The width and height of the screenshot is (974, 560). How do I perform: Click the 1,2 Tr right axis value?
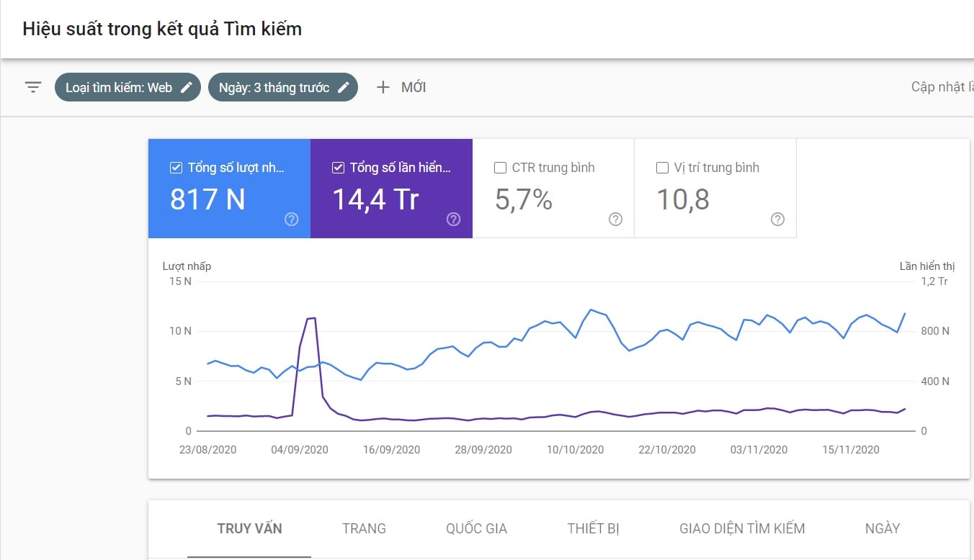point(934,281)
